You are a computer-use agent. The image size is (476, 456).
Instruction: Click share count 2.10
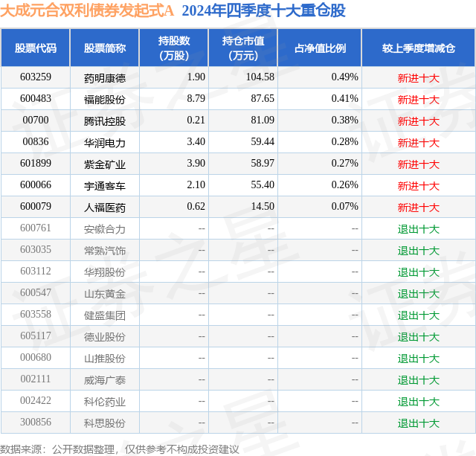[x=196, y=185]
